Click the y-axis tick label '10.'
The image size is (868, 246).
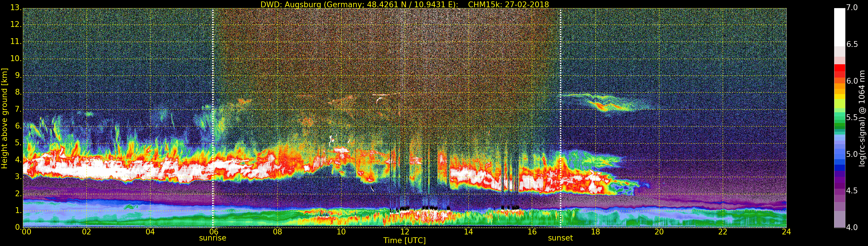click(16, 58)
